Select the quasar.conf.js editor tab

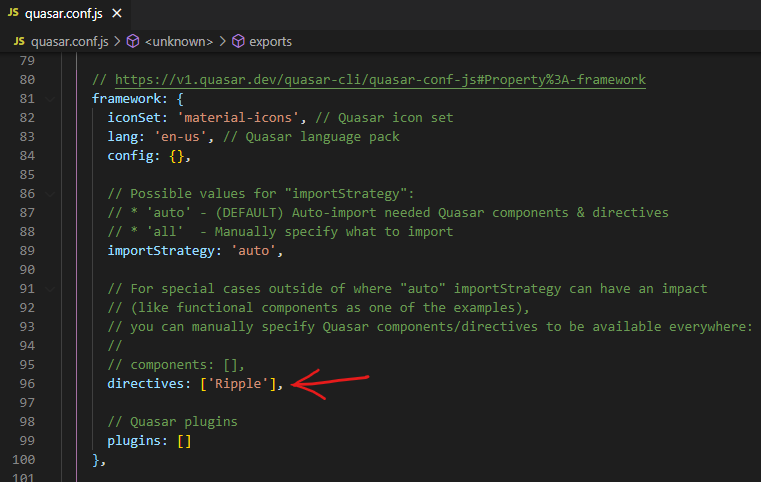tap(65, 14)
